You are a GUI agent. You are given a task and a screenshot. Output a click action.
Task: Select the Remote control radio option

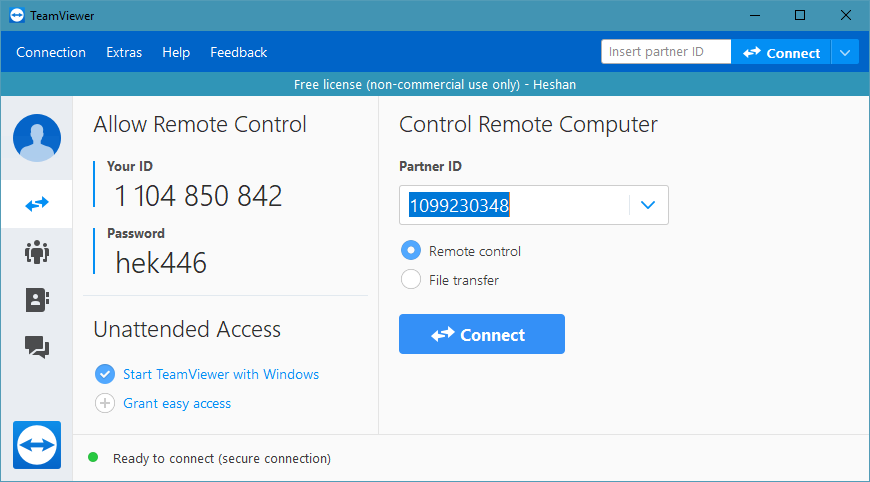tap(411, 251)
